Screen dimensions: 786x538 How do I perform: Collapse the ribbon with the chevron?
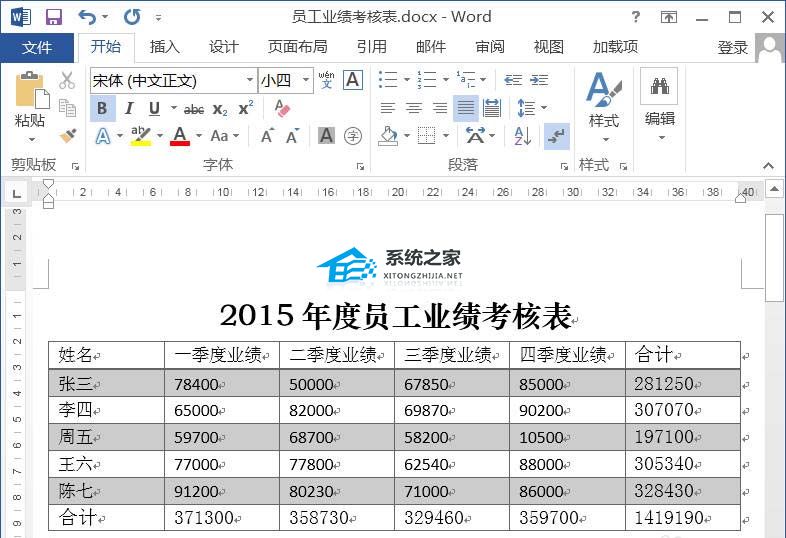click(768, 165)
